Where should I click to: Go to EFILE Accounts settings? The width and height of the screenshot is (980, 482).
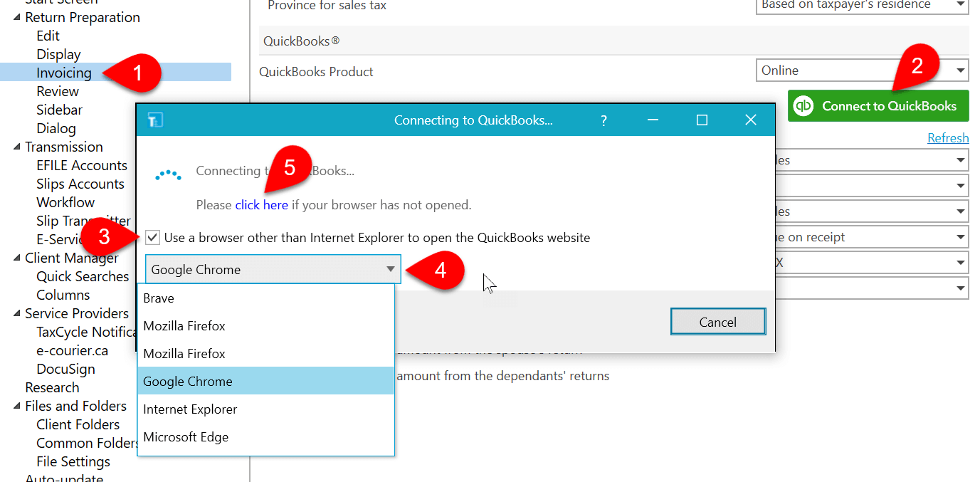tap(82, 165)
